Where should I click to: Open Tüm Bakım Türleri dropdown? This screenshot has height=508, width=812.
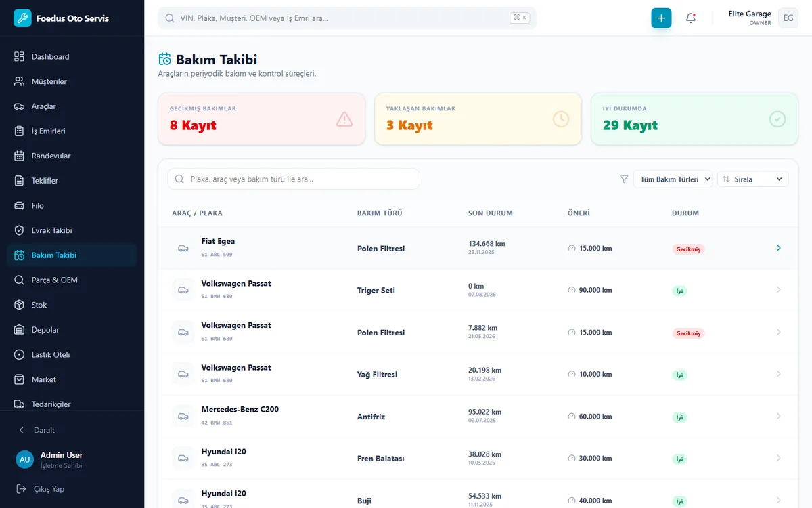(x=673, y=179)
